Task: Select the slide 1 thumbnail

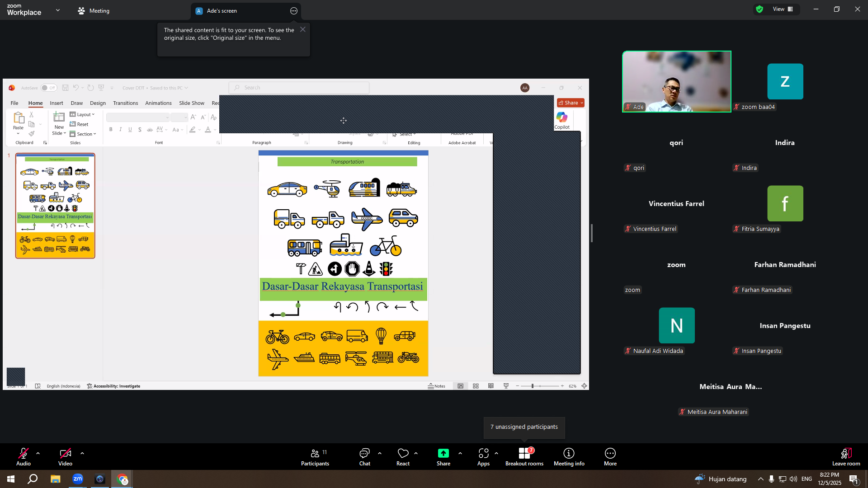Action: (x=55, y=206)
